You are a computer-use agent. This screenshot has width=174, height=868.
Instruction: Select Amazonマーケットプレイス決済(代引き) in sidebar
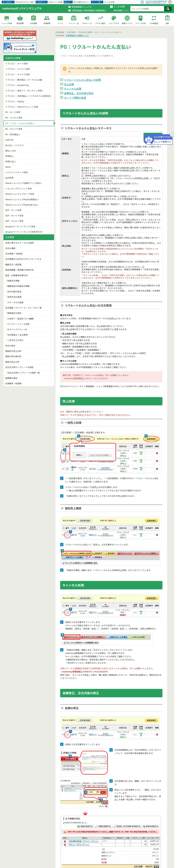tap(29, 232)
